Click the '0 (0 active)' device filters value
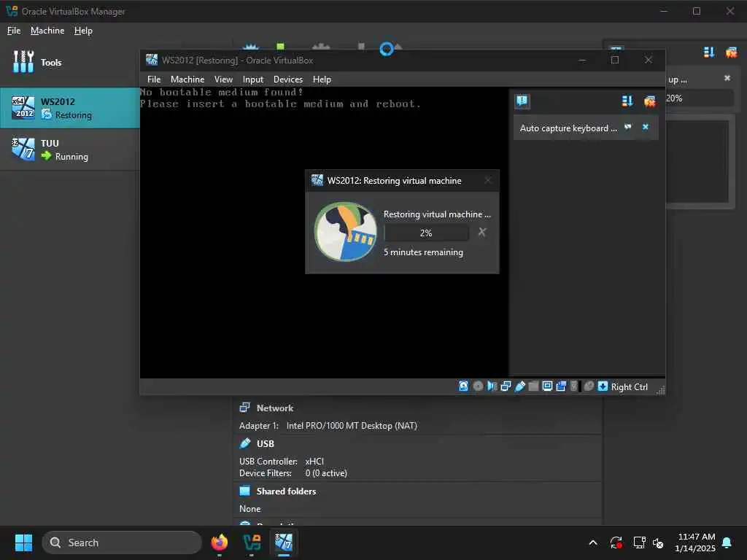Viewport: 747px width, 560px height. (x=326, y=473)
